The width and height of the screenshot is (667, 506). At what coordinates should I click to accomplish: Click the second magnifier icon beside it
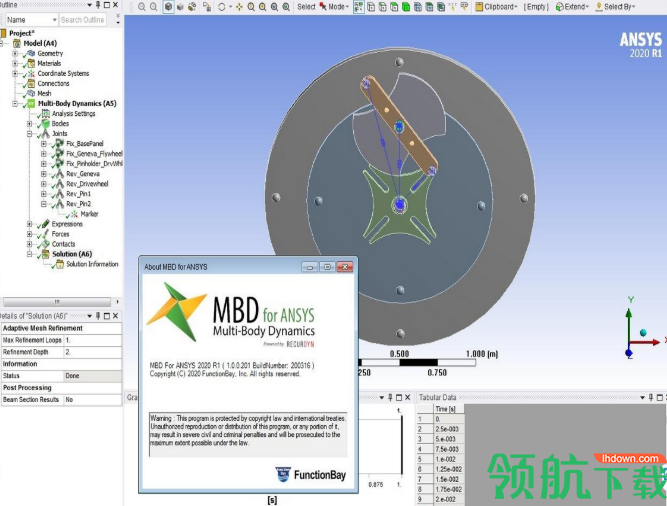[x=154, y=7]
